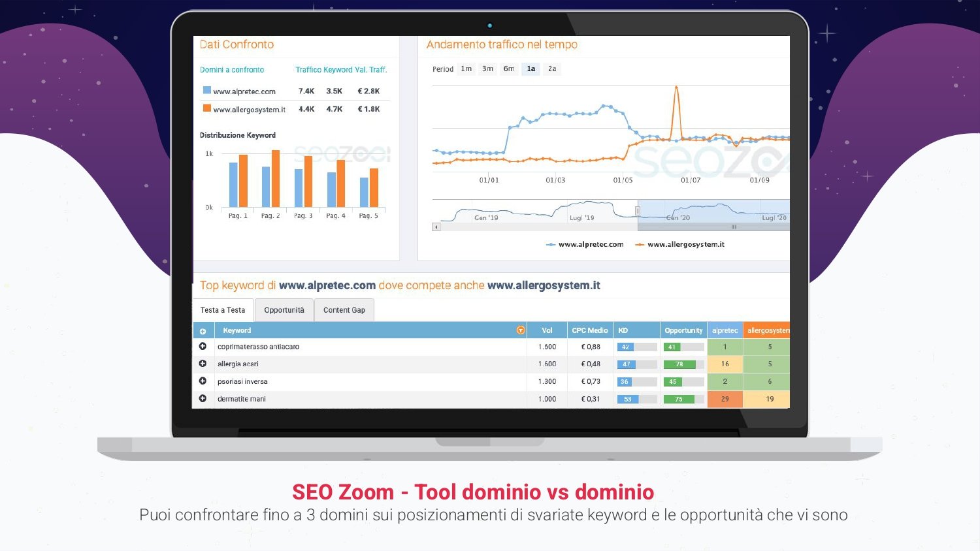Click the Pag. 1 bars in the distribution chart
The height and width of the screenshot is (551, 980).
tap(238, 181)
